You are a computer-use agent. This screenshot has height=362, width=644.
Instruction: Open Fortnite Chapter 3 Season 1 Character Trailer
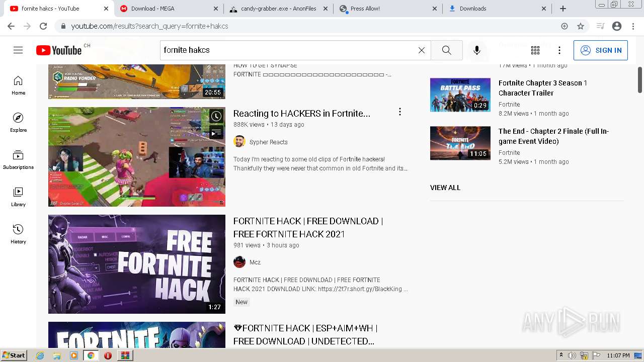point(543,88)
